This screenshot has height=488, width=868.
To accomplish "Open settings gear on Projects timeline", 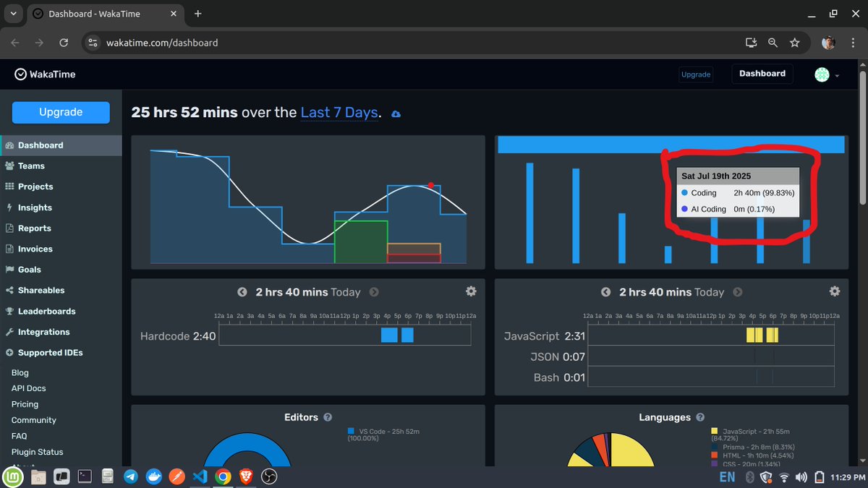I will point(471,291).
